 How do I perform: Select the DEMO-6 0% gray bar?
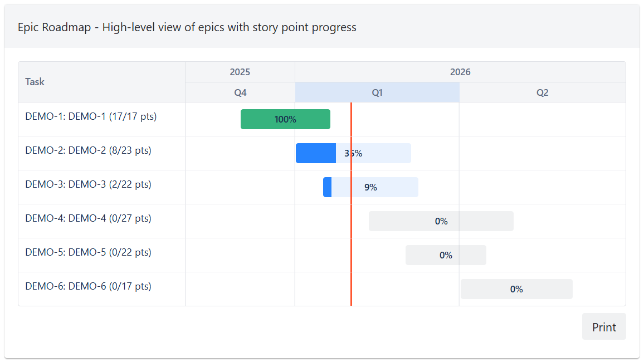tap(516, 289)
